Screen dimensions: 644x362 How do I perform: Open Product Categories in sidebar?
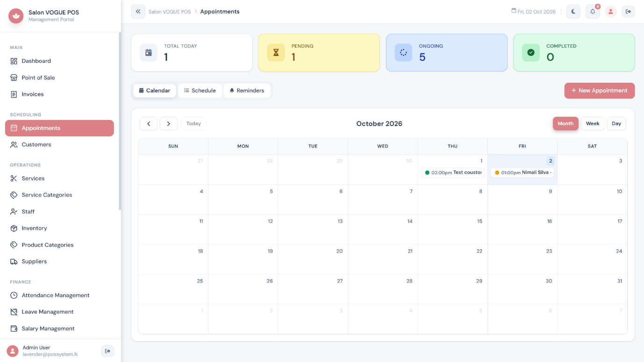click(x=59, y=245)
